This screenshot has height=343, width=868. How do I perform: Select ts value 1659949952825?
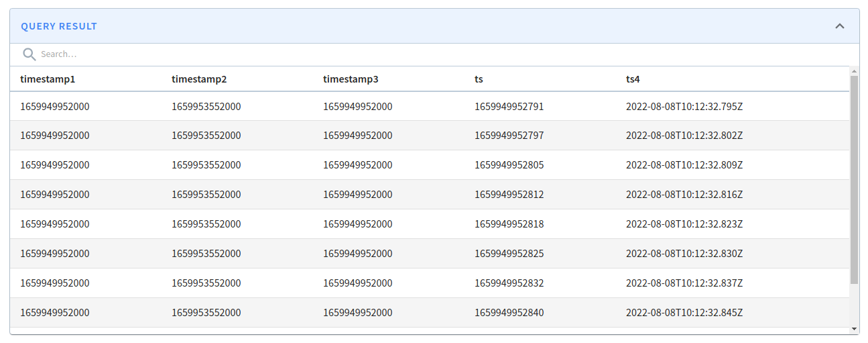509,254
